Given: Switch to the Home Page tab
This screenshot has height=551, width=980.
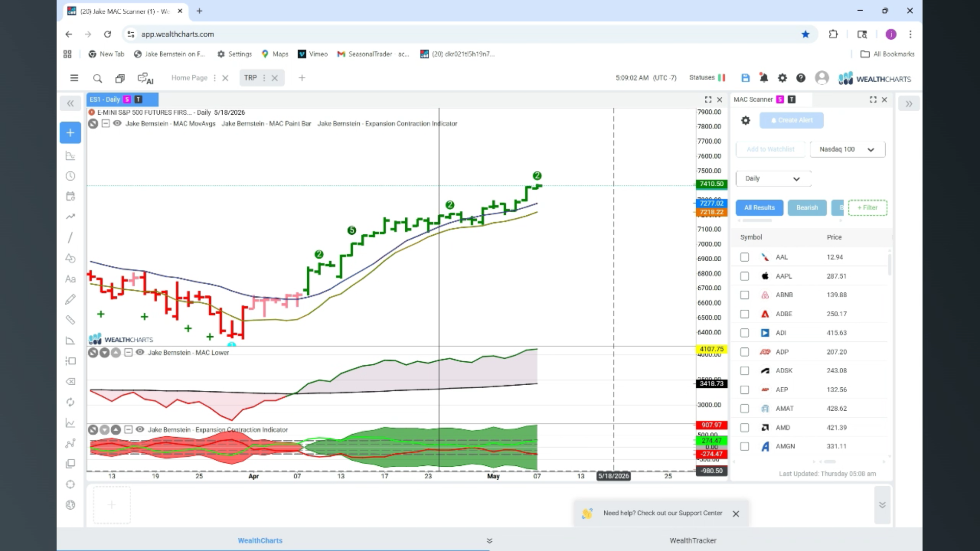Looking at the screenshot, I should 189,78.
